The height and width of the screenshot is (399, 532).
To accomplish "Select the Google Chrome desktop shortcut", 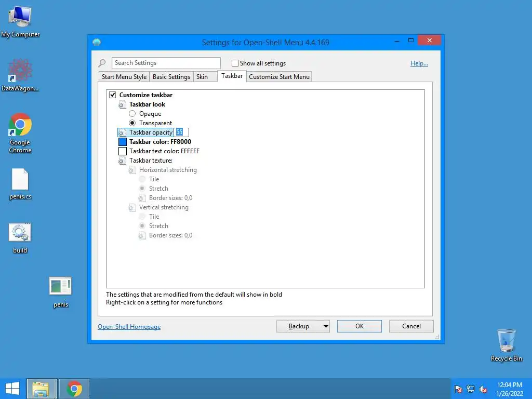I will (20, 132).
